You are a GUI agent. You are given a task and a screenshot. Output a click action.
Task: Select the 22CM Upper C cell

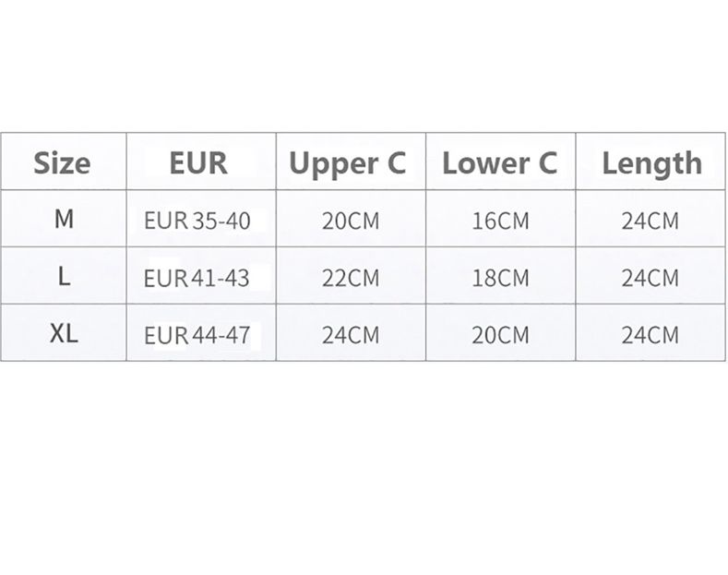(350, 278)
